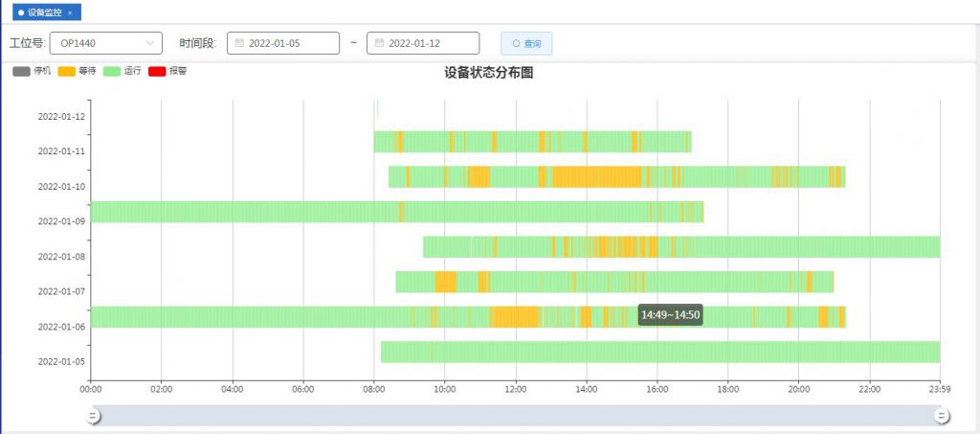This screenshot has height=434, width=980.
Task: Click the 2022-01-11 axis label
Action: pyautogui.click(x=61, y=151)
